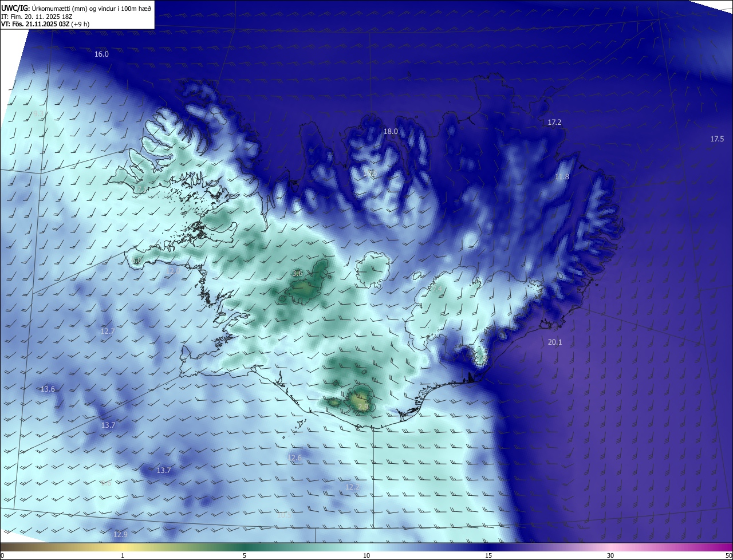Click the colorbar tick label 0
The height and width of the screenshot is (560, 733).
point(2,555)
